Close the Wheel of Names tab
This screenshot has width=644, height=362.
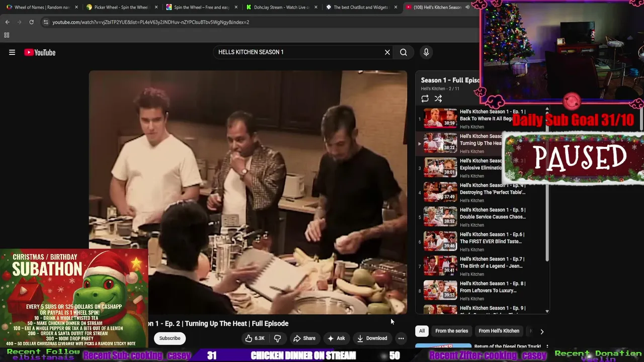pyautogui.click(x=76, y=8)
